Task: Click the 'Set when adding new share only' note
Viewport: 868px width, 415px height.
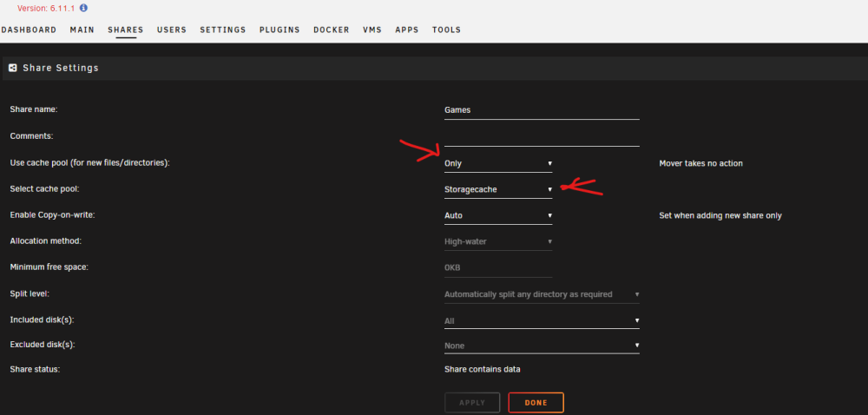Action: (x=720, y=215)
